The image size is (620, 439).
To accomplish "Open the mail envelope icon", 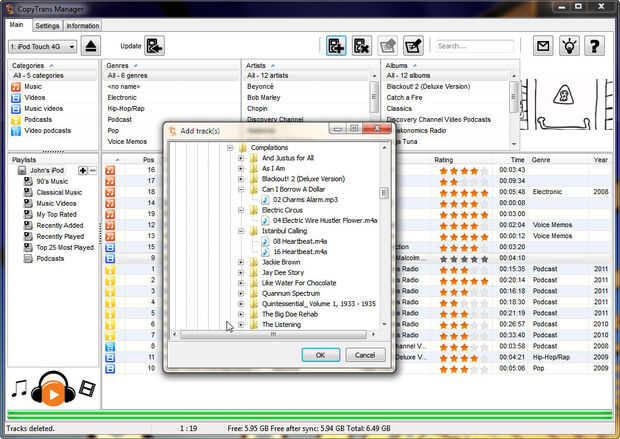I will (543, 46).
